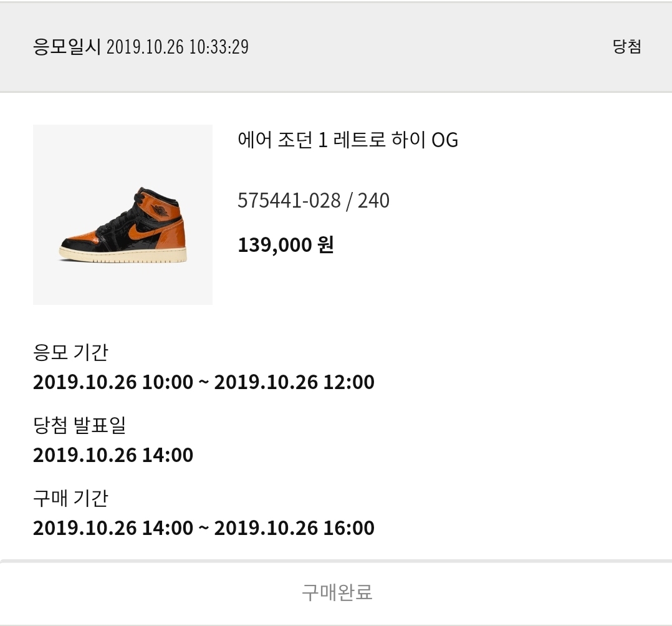Select the 응모 기간 start time 10:00
This screenshot has height=626, width=672.
(168, 382)
